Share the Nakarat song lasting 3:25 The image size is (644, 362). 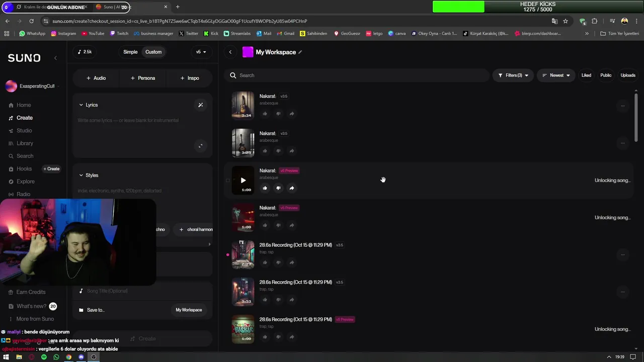[x=292, y=151]
